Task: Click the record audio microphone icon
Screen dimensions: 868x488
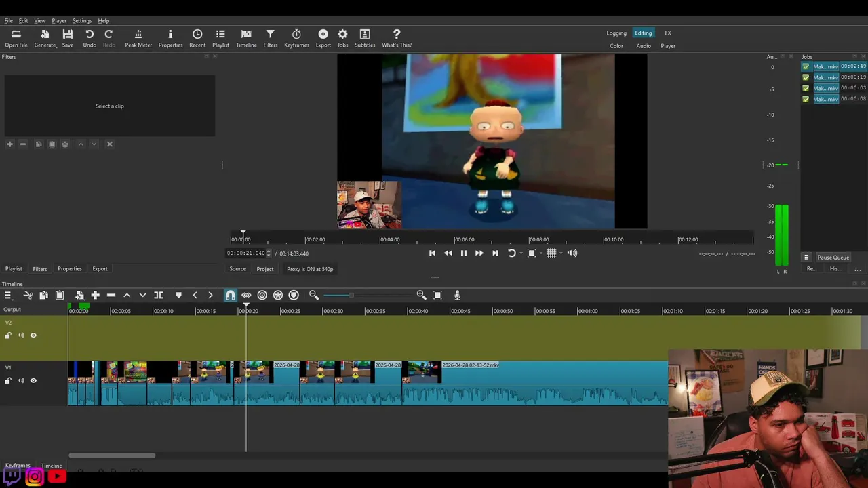Action: pyautogui.click(x=457, y=295)
